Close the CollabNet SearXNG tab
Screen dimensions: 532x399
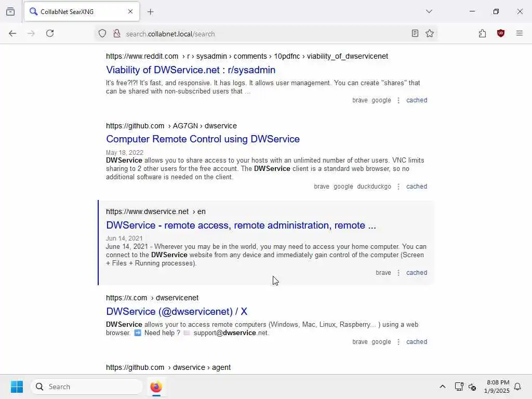[x=130, y=11]
